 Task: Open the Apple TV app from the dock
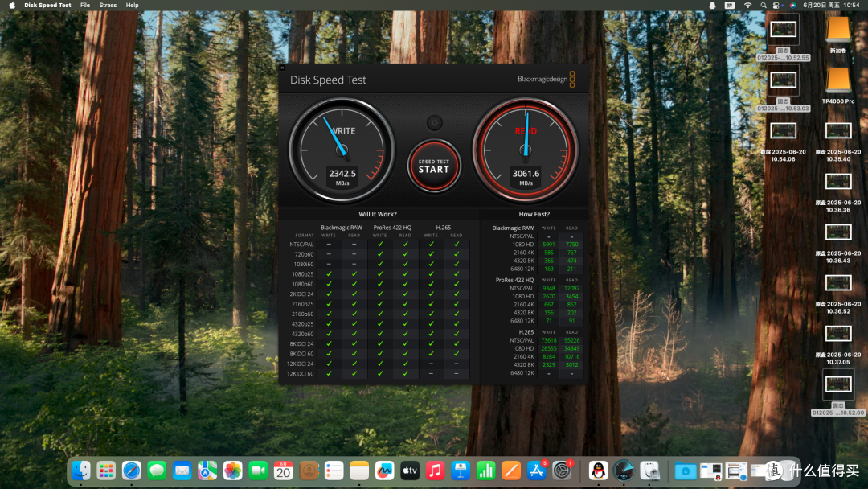pos(410,471)
